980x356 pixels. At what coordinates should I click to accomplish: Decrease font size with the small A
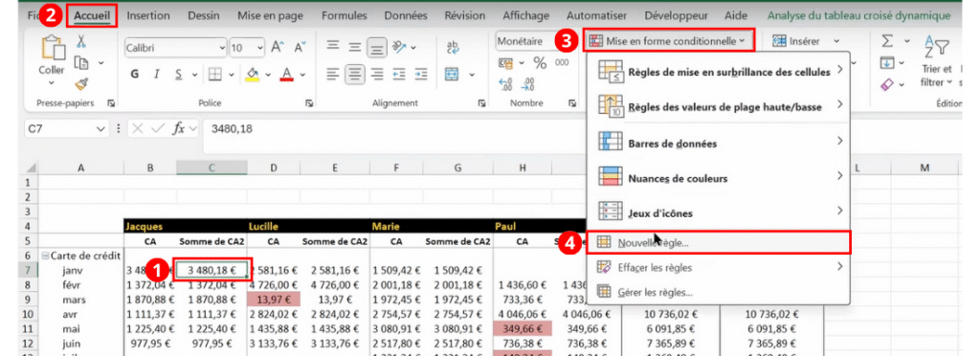coord(300,48)
